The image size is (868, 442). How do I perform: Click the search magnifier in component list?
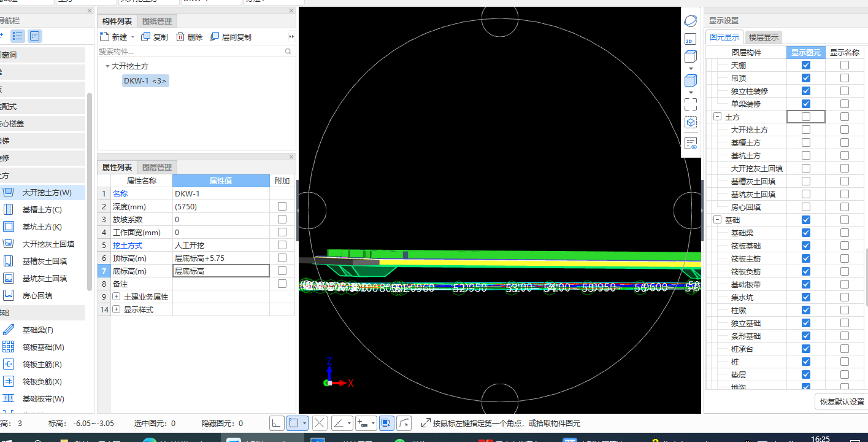click(288, 52)
